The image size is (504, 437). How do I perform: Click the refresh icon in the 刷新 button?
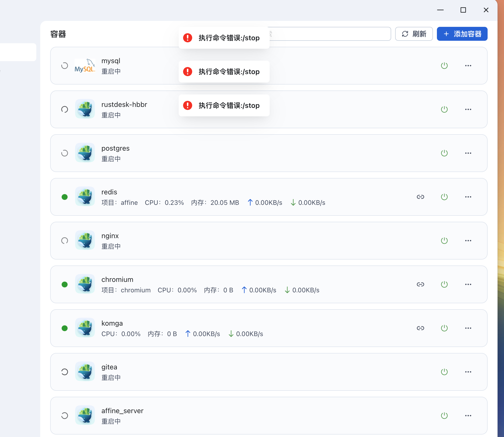tap(405, 34)
